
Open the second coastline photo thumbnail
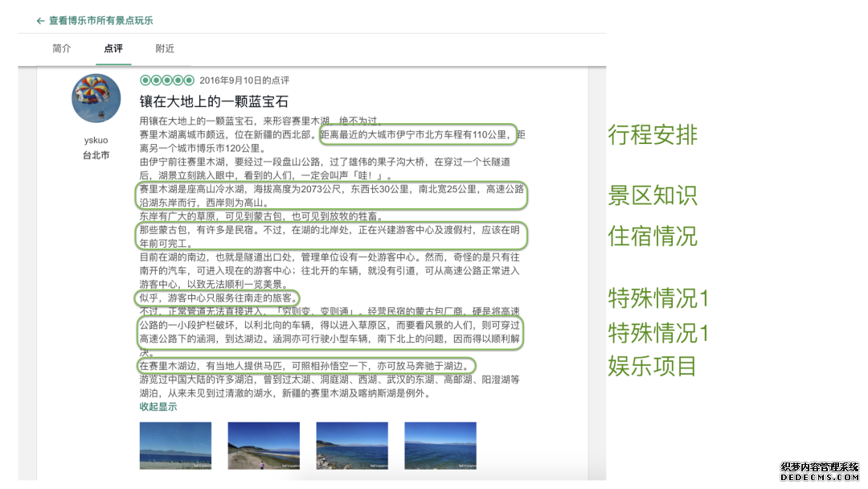(263, 445)
